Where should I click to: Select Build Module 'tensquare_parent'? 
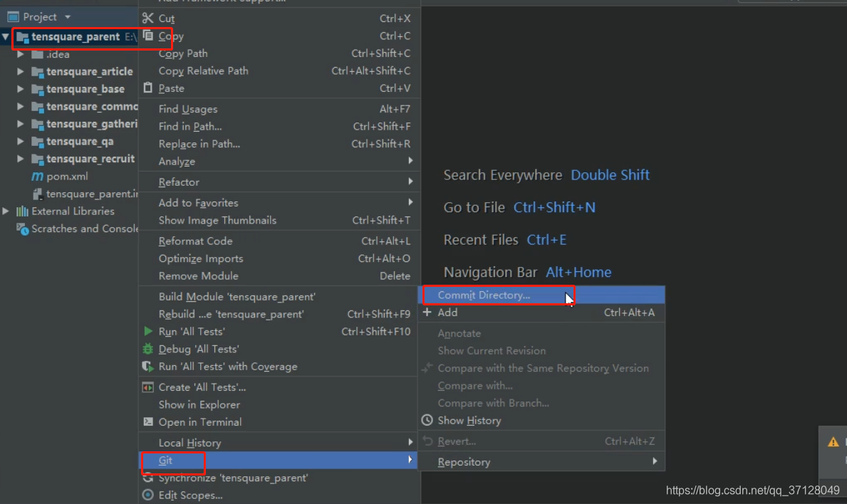click(279, 296)
